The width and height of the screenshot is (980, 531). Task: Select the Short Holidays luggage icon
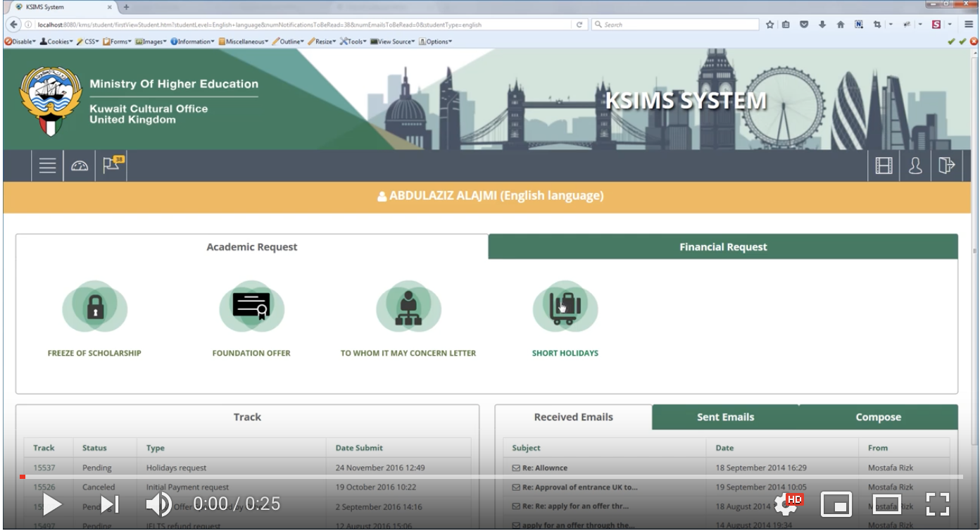[x=565, y=307]
